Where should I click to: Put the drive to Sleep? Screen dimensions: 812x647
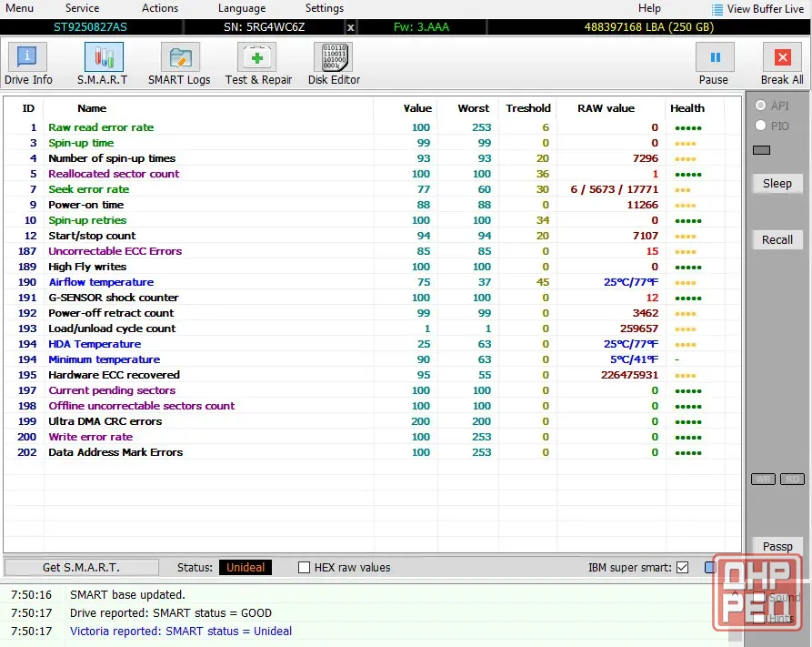coord(777,184)
